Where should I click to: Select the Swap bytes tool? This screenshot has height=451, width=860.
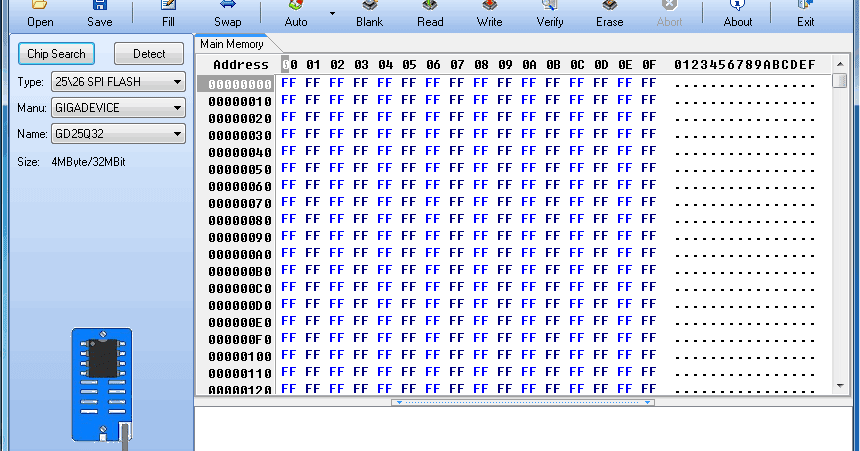(227, 14)
